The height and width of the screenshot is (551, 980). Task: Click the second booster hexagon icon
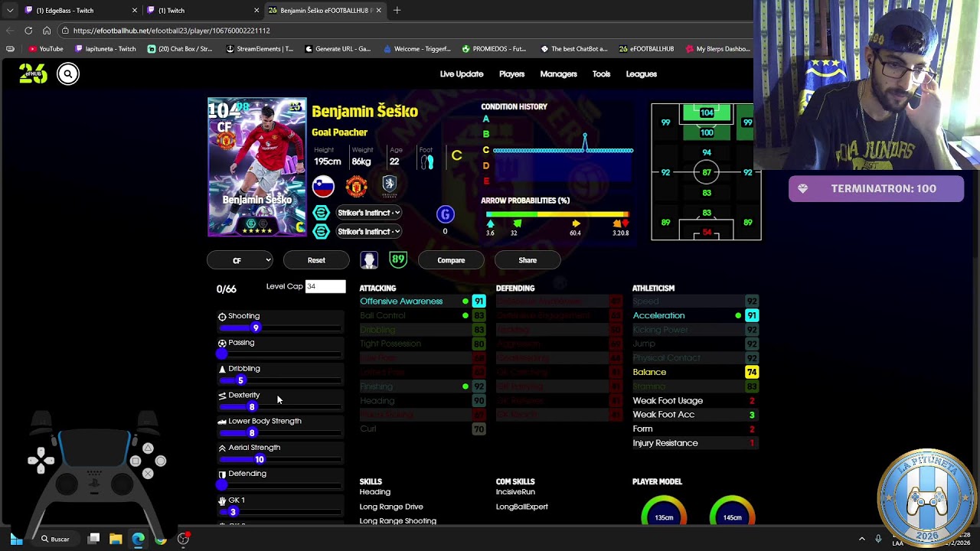[321, 231]
